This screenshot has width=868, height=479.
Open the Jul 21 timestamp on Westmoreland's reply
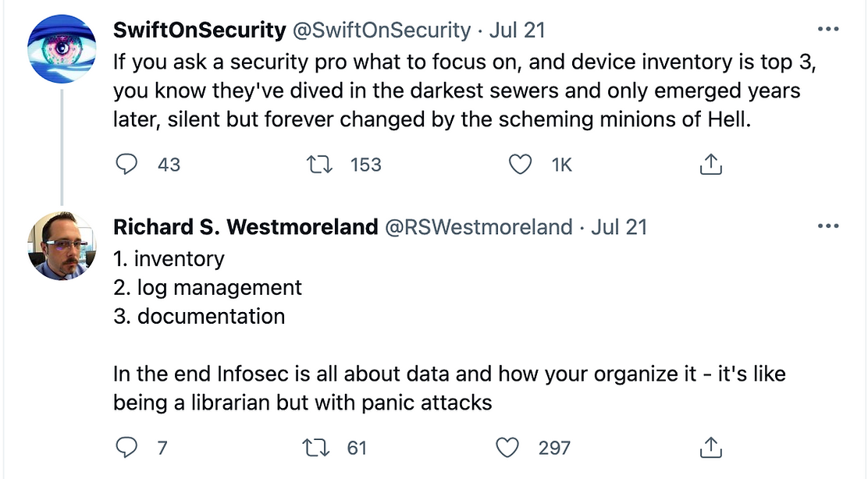[x=619, y=227]
